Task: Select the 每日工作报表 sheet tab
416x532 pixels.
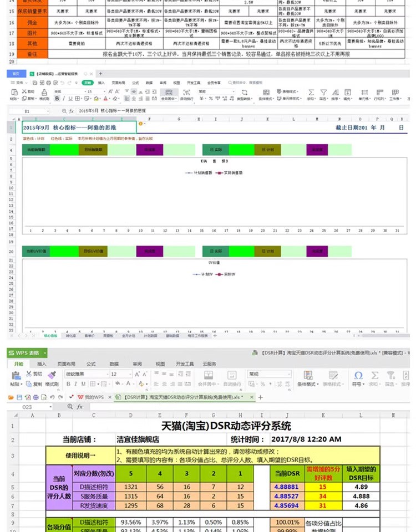Action: pyautogui.click(x=197, y=336)
